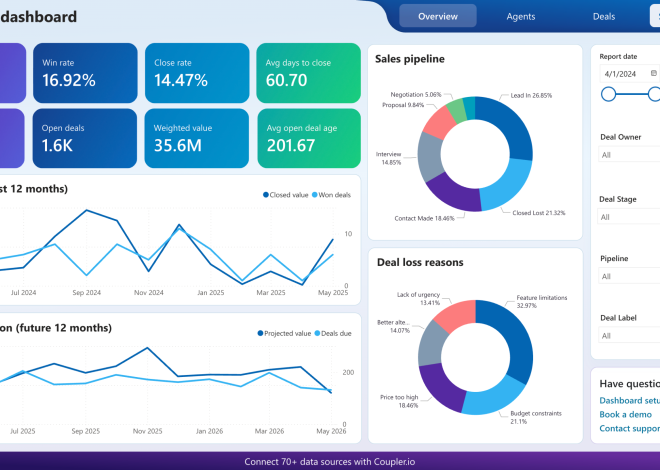Click the Deal loss reasons chart title
The height and width of the screenshot is (470, 660).
[x=420, y=262]
